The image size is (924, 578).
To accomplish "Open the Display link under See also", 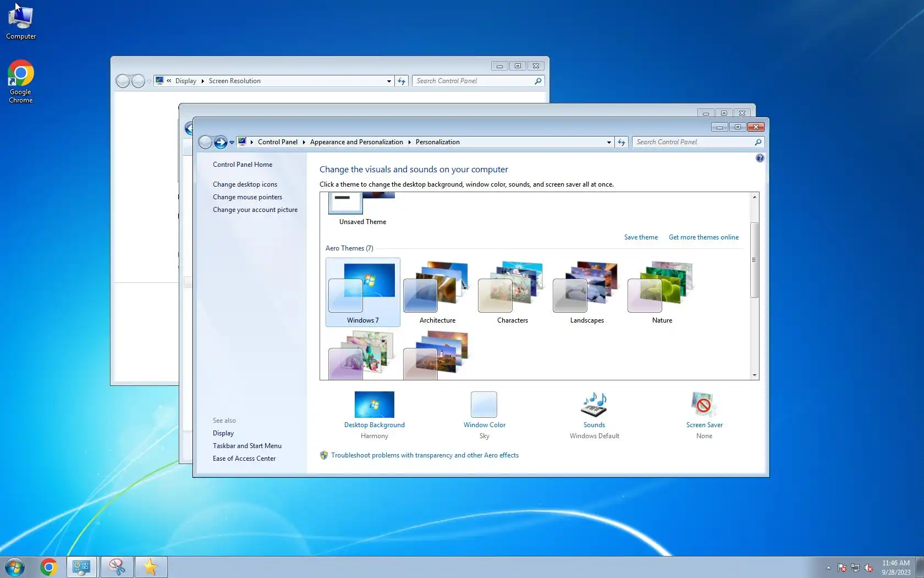I will point(223,433).
